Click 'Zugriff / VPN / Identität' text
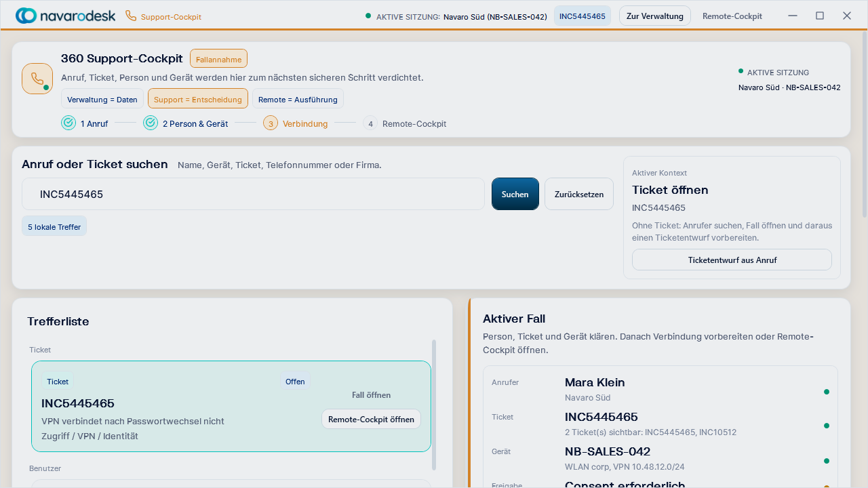The width and height of the screenshot is (868, 488). click(90, 436)
